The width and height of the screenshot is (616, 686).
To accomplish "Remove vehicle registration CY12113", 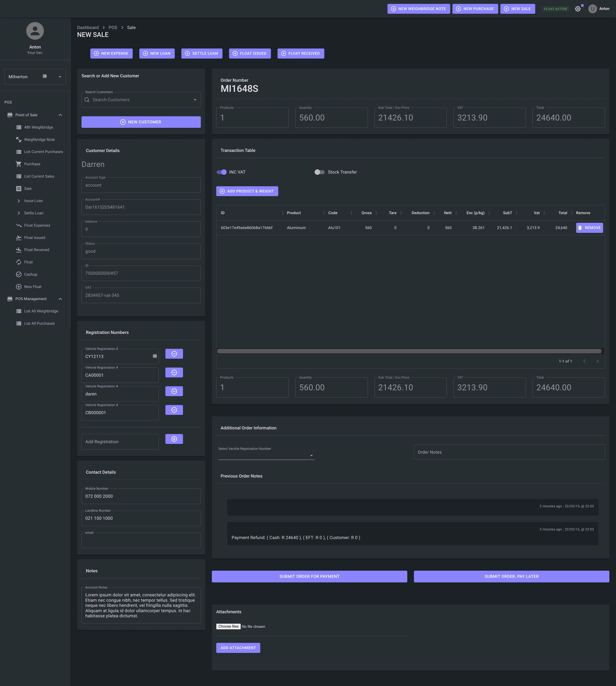I will click(x=174, y=354).
